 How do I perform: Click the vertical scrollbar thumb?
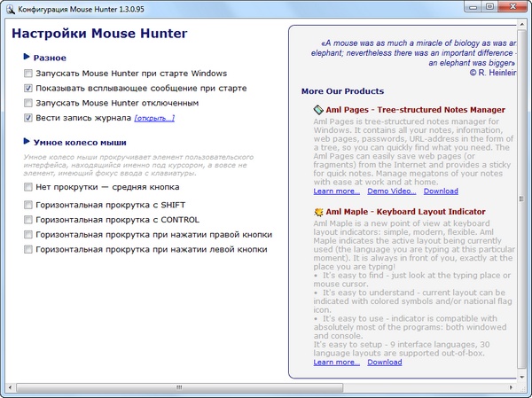click(x=521, y=199)
